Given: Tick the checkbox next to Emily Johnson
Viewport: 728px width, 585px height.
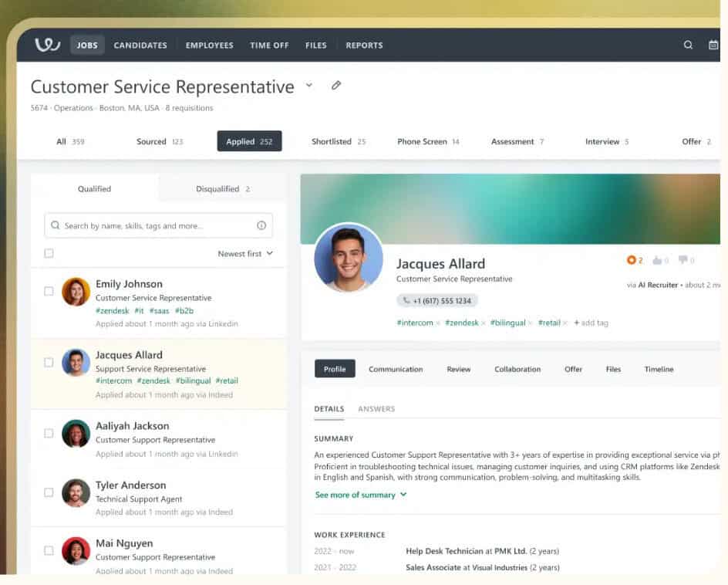Looking at the screenshot, I should click(49, 291).
